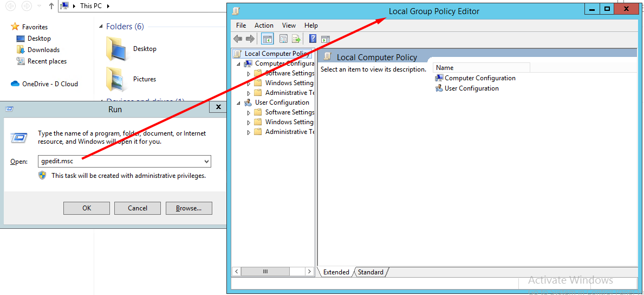Click the Properties toolbar icon
This screenshot has height=295, width=644.
coord(283,39)
